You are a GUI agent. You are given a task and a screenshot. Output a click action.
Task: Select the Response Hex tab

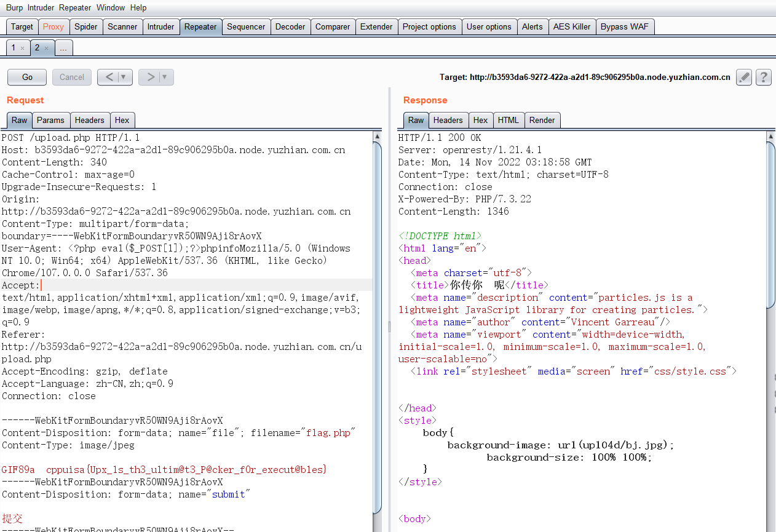pyautogui.click(x=481, y=120)
